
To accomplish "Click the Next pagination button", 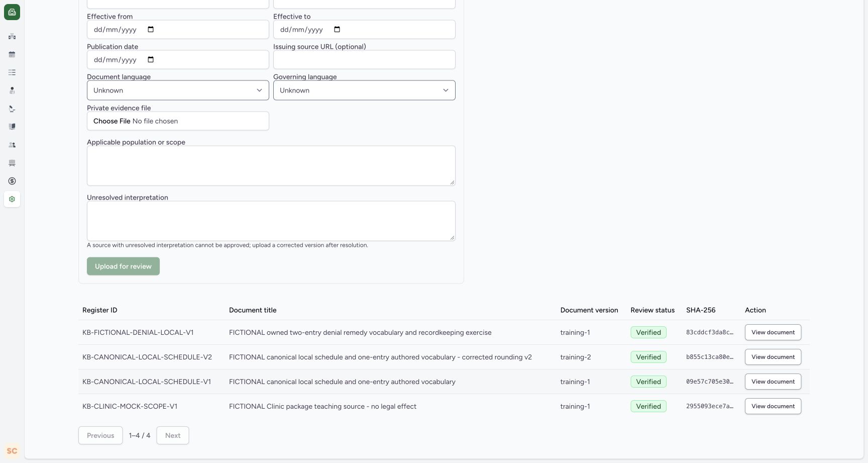I will tap(173, 435).
